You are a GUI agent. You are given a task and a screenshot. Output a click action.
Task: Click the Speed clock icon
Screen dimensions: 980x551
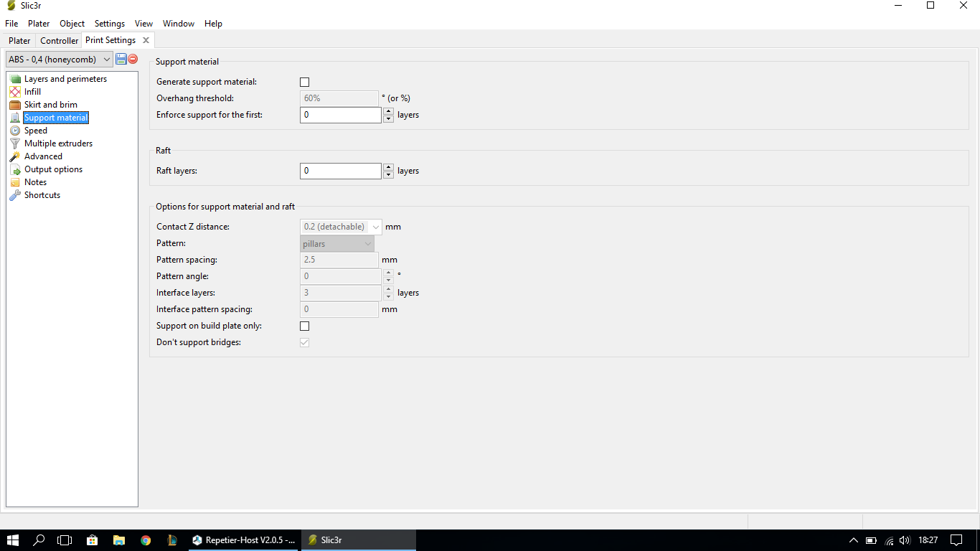click(15, 131)
